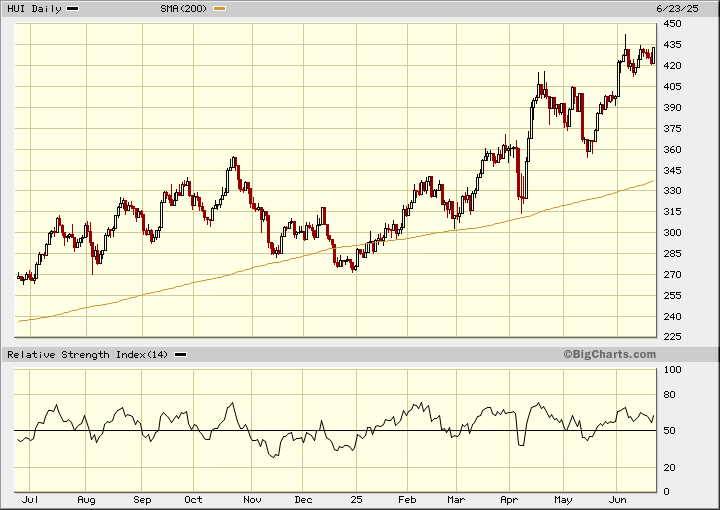Click the "Jul" month label
Image resolution: width=720 pixels, height=510 pixels.
pos(30,499)
